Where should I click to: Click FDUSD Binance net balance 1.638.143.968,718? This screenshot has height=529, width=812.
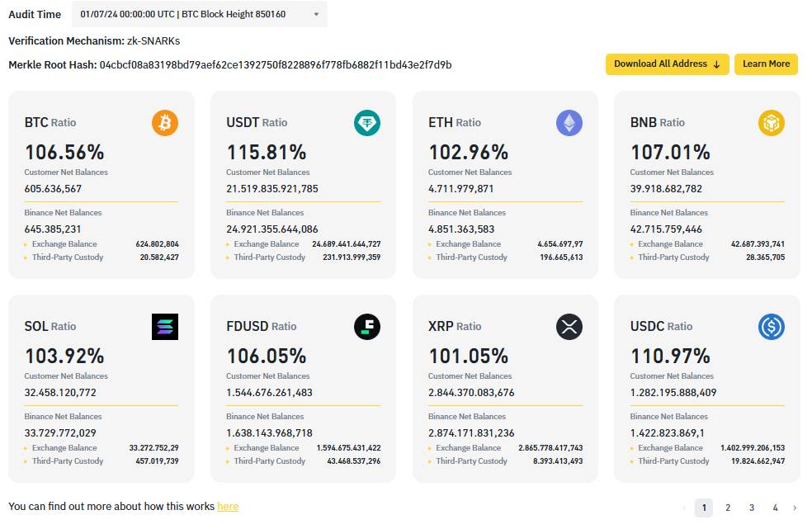[x=269, y=433]
